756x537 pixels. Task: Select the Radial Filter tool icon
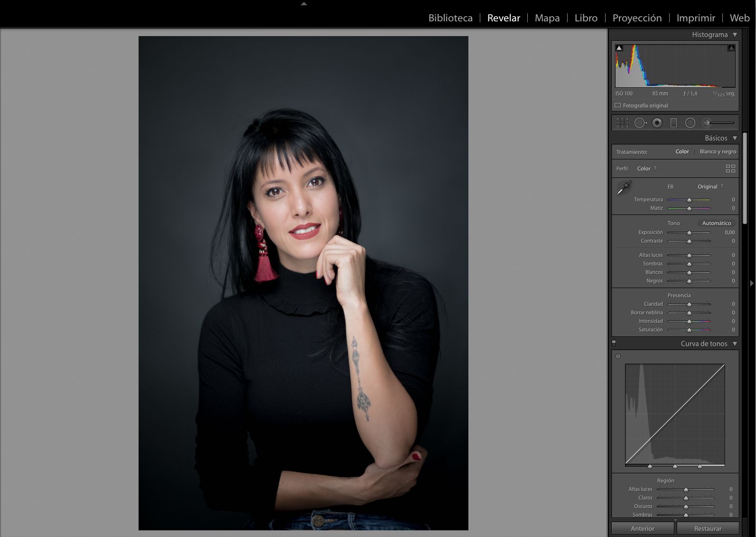(691, 123)
